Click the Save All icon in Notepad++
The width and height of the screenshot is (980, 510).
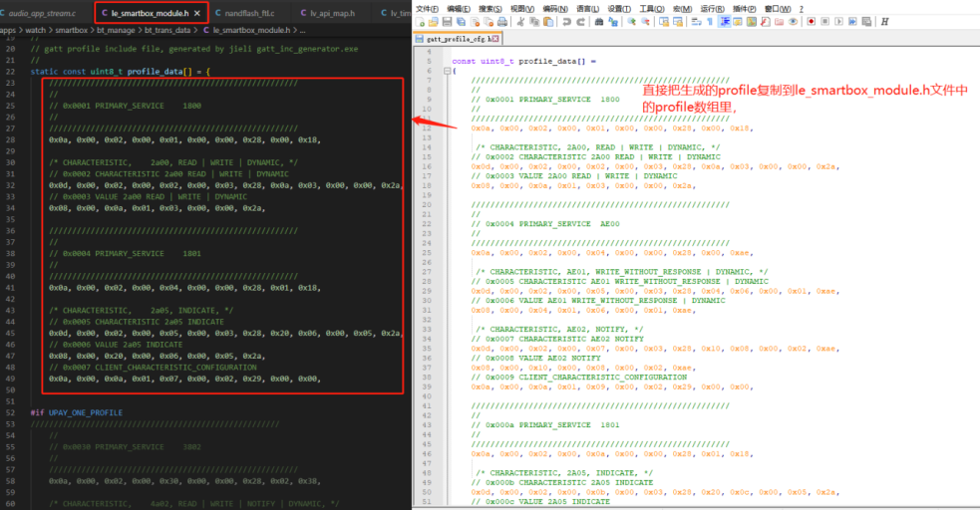click(x=461, y=22)
